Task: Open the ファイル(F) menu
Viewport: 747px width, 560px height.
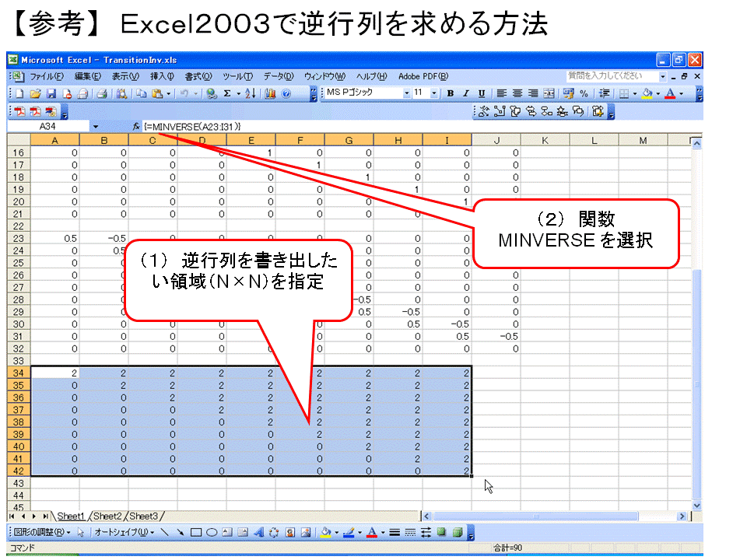Action: point(48,76)
